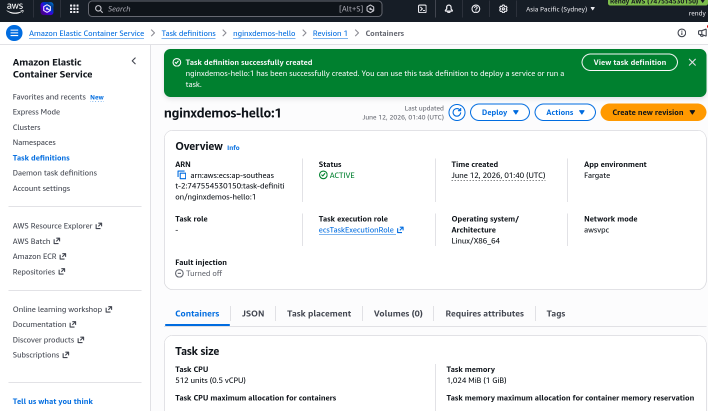Dismiss the success notification banner

pos(692,62)
